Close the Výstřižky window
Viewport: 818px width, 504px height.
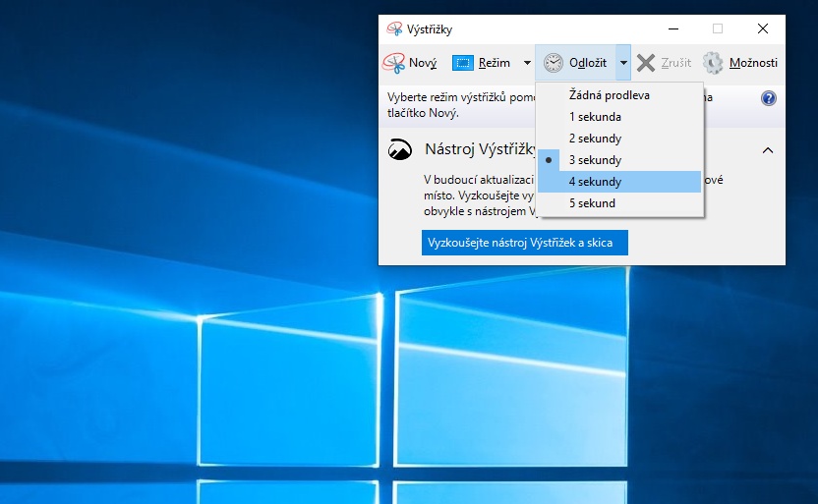point(763,29)
